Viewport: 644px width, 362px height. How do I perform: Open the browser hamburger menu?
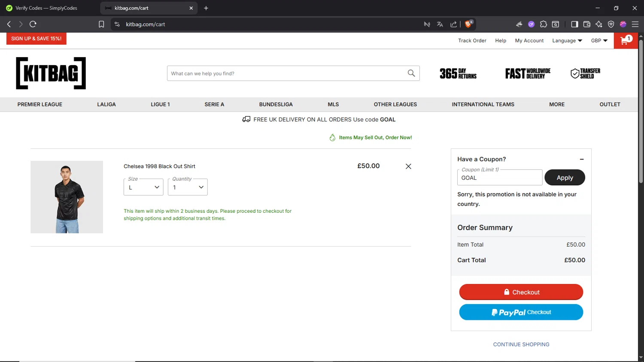click(x=635, y=24)
